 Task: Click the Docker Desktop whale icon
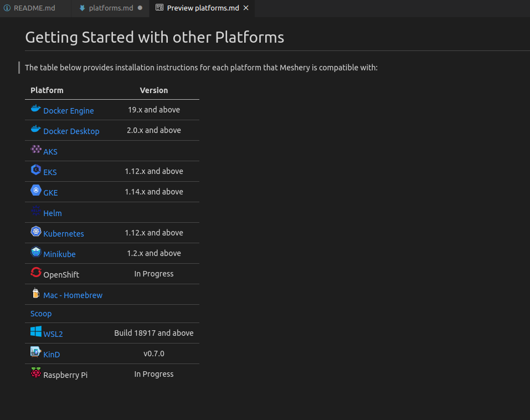tap(36, 129)
